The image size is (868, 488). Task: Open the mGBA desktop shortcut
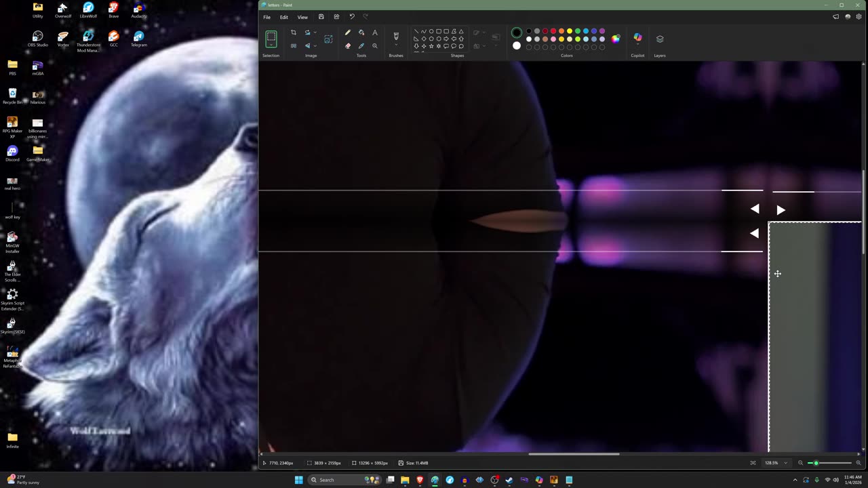pyautogui.click(x=38, y=67)
